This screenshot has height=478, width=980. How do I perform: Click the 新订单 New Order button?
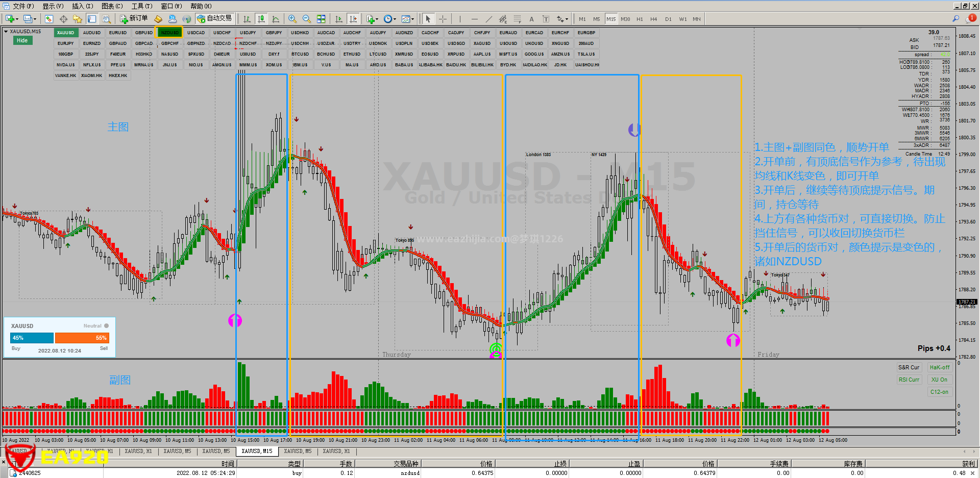point(134,19)
